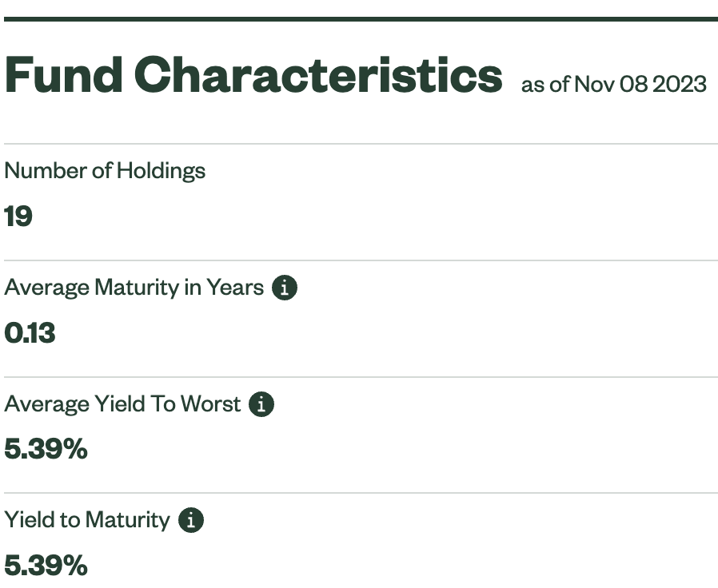Click the divider line above Yield to Maturity
Screen dimensions: 718x588
(360, 494)
